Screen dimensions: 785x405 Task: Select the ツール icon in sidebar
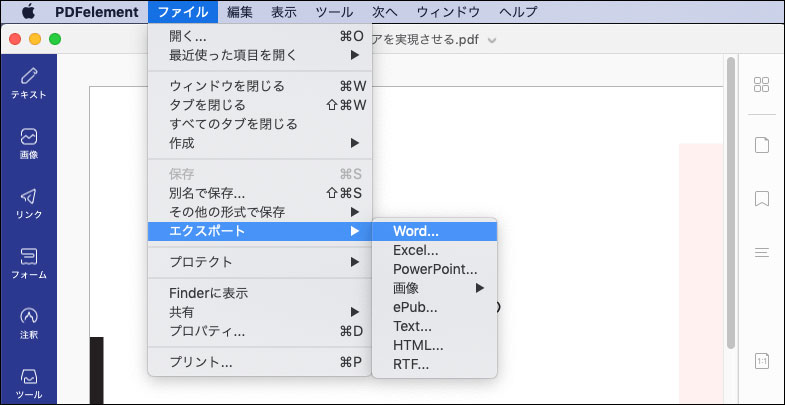[x=29, y=384]
